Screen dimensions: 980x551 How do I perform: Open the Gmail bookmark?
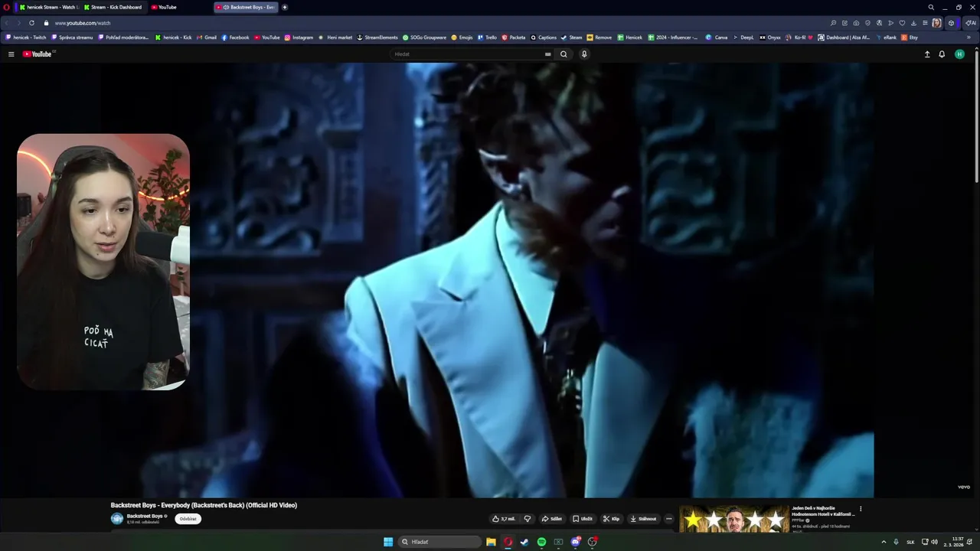207,37
